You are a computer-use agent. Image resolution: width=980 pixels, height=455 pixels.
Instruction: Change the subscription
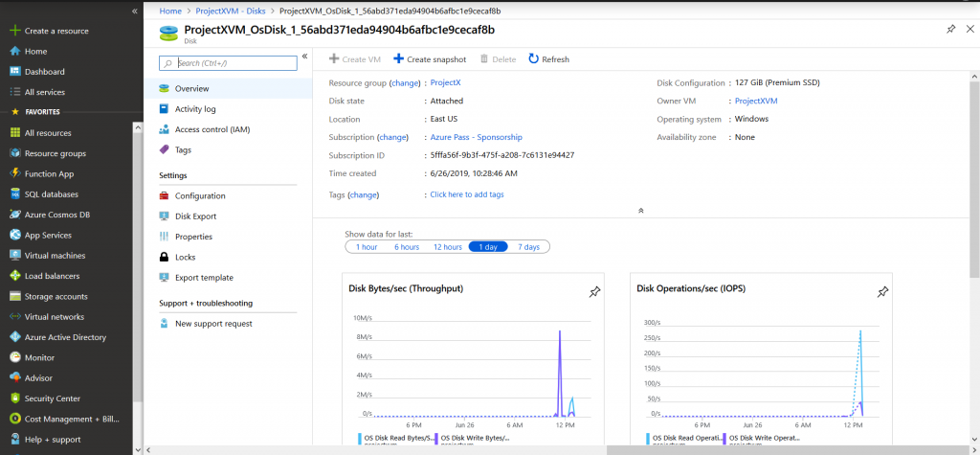pyautogui.click(x=392, y=137)
